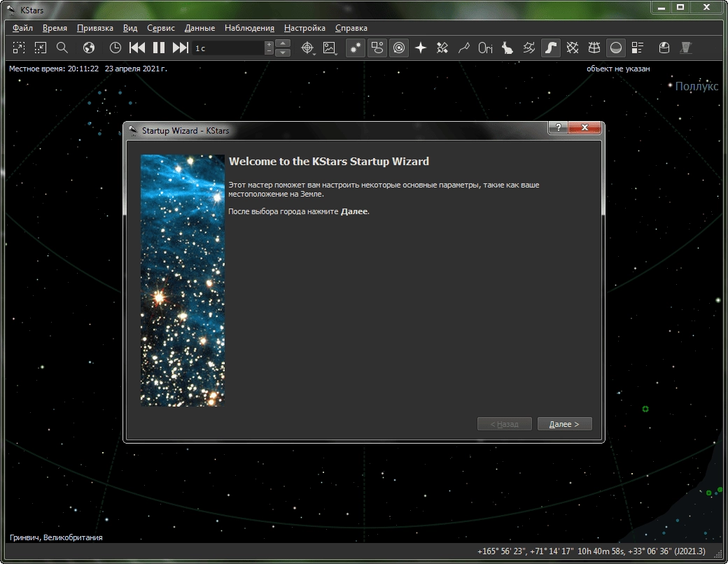Click the time step up arrow
This screenshot has height=564, width=728.
[283, 43]
